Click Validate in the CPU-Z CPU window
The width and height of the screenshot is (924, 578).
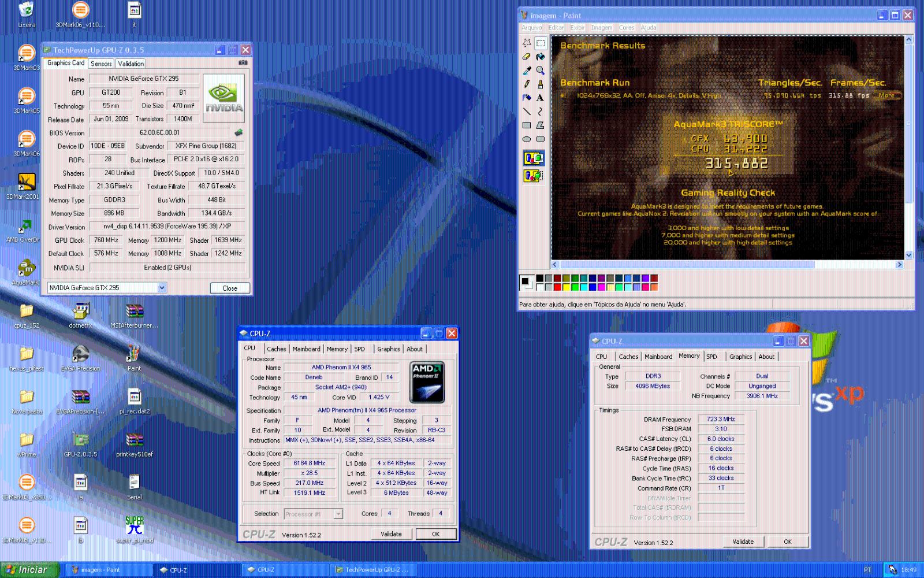click(391, 534)
